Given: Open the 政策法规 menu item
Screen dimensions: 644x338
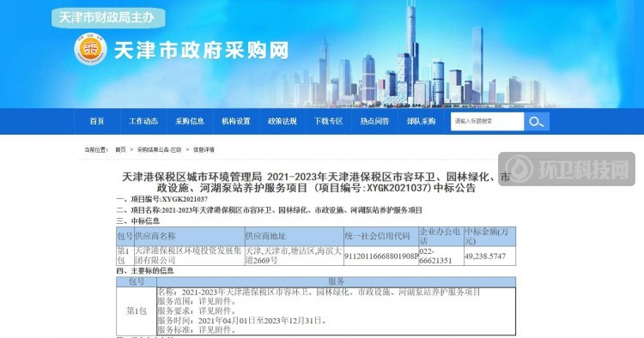Looking at the screenshot, I should (x=283, y=121).
